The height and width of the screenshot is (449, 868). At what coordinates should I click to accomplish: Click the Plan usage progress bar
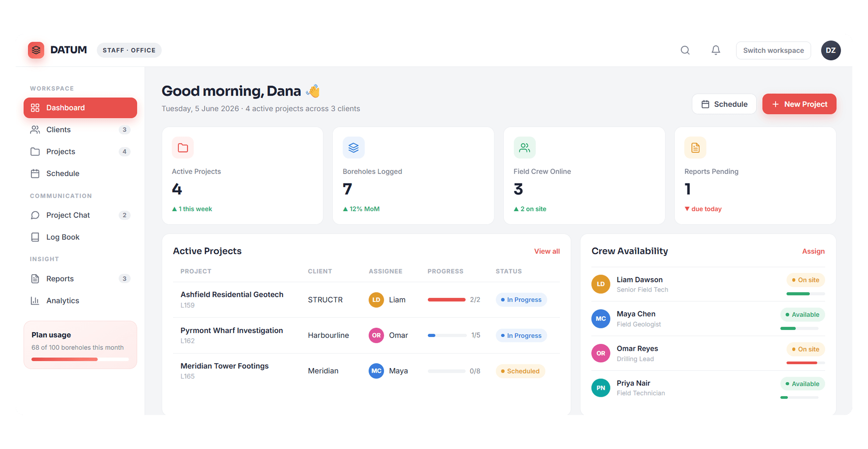80,359
